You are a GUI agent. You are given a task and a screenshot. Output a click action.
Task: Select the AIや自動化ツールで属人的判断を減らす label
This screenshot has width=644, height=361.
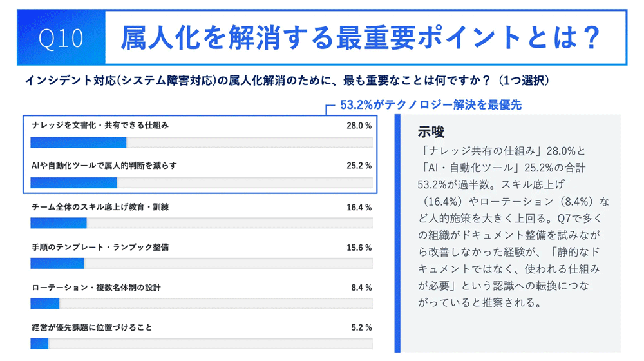(x=104, y=166)
